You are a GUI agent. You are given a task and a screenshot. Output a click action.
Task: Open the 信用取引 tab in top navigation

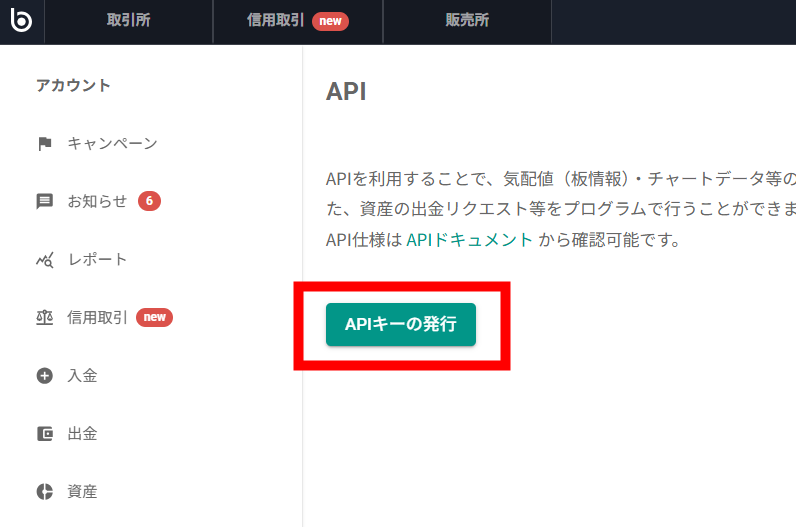tap(276, 21)
